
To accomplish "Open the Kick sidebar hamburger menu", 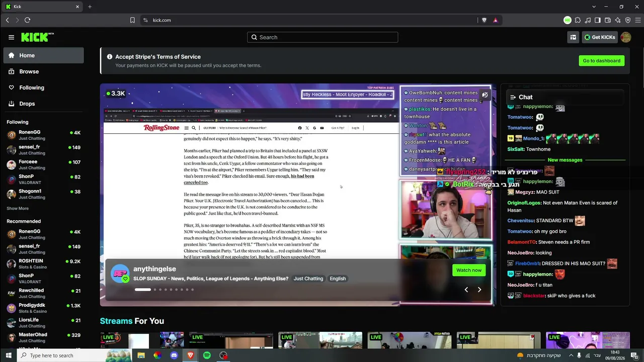I will coord(11,37).
